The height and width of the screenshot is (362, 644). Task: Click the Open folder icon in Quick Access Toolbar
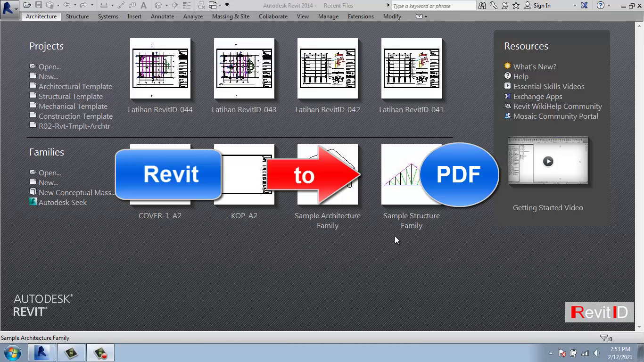27,5
